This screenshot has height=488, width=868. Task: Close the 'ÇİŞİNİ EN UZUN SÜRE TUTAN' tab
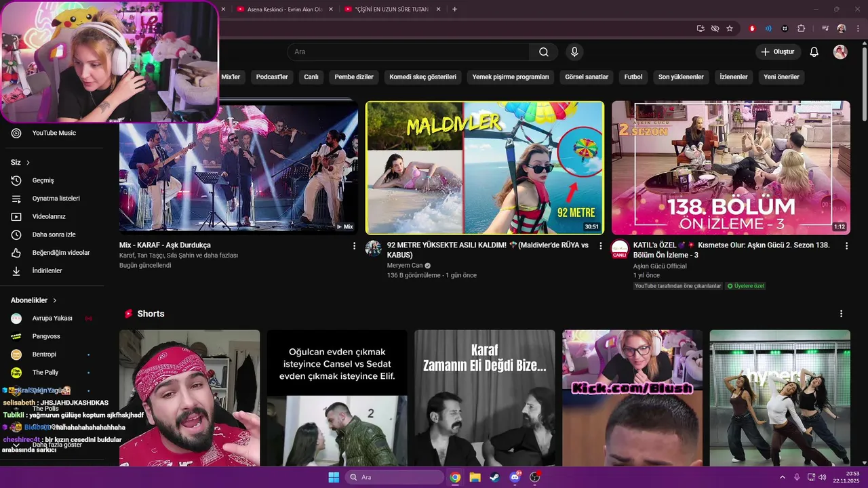coord(438,9)
